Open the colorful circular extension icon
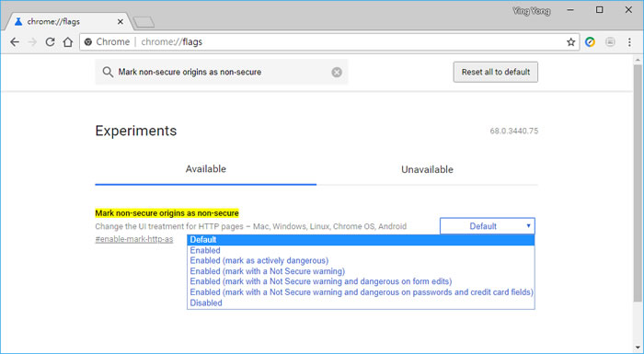The width and height of the screenshot is (644, 354). point(591,42)
